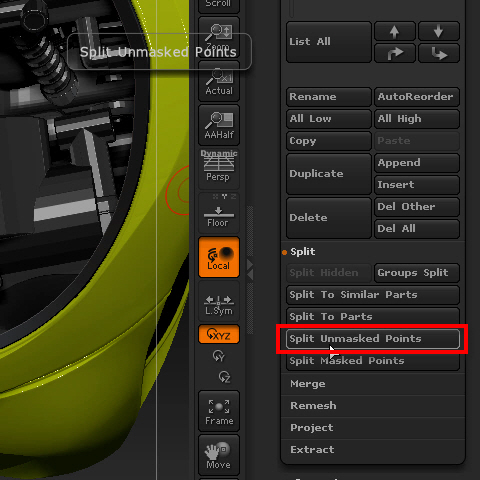This screenshot has height=480, width=480.
Task: Move subtool up with up arrow
Action: point(395,31)
